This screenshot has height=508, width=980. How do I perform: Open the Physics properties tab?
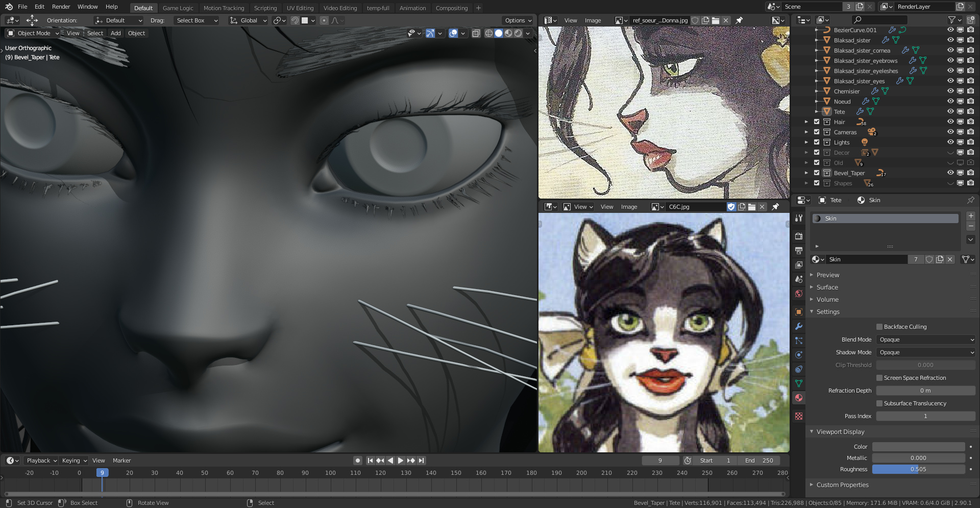click(799, 355)
